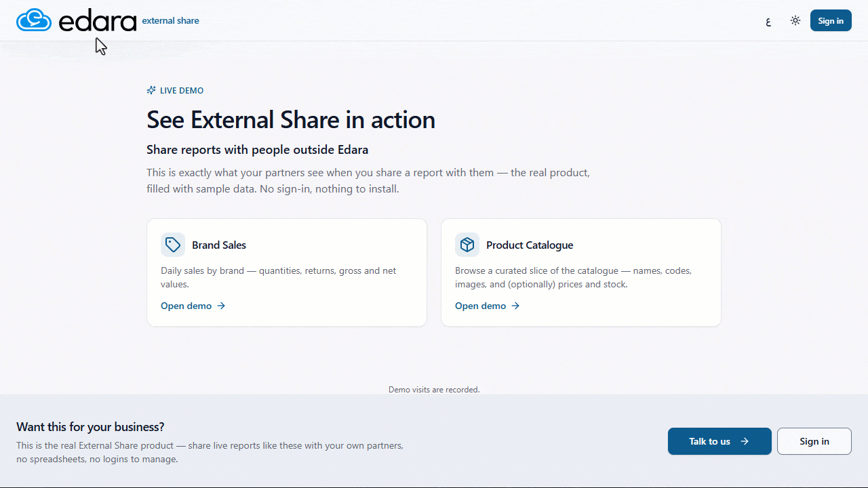Viewport: 868px width, 488px height.
Task: Click the sparkle icon beside LIVE DEMO
Action: pyautogui.click(x=151, y=90)
